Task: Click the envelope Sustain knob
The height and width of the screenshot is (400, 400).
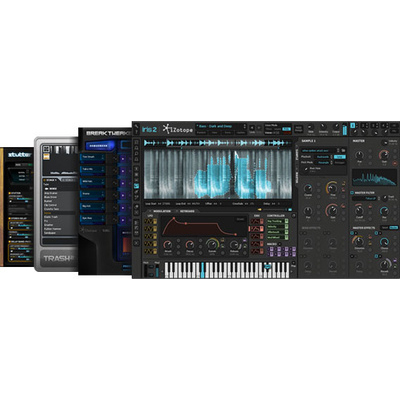Action: click(x=212, y=244)
